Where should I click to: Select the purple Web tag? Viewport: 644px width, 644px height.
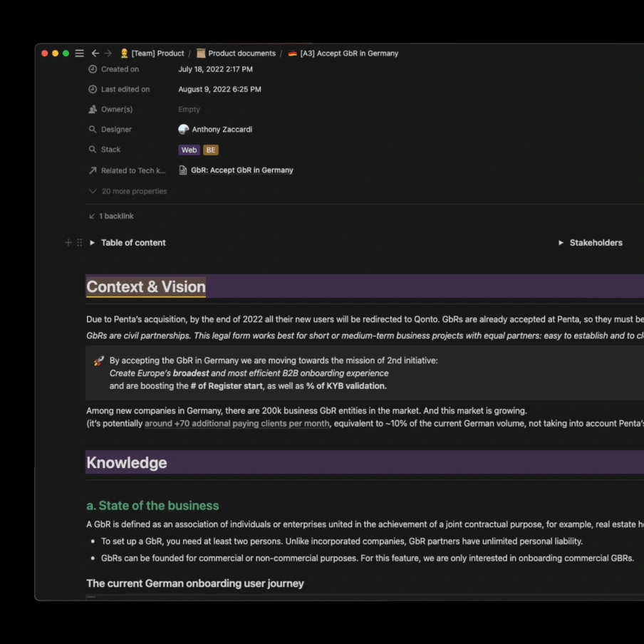pyautogui.click(x=189, y=150)
